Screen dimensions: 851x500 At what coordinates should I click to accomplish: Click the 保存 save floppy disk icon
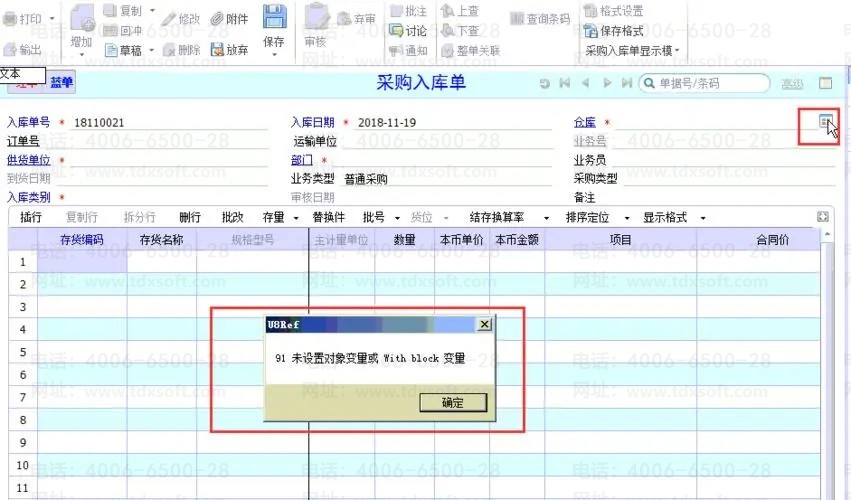[x=275, y=16]
